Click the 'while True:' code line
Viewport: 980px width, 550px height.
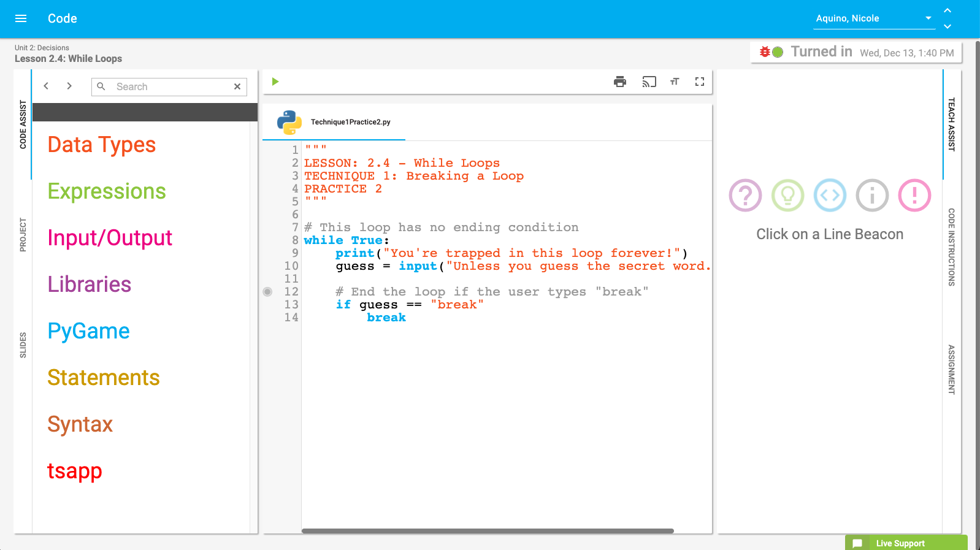(346, 240)
